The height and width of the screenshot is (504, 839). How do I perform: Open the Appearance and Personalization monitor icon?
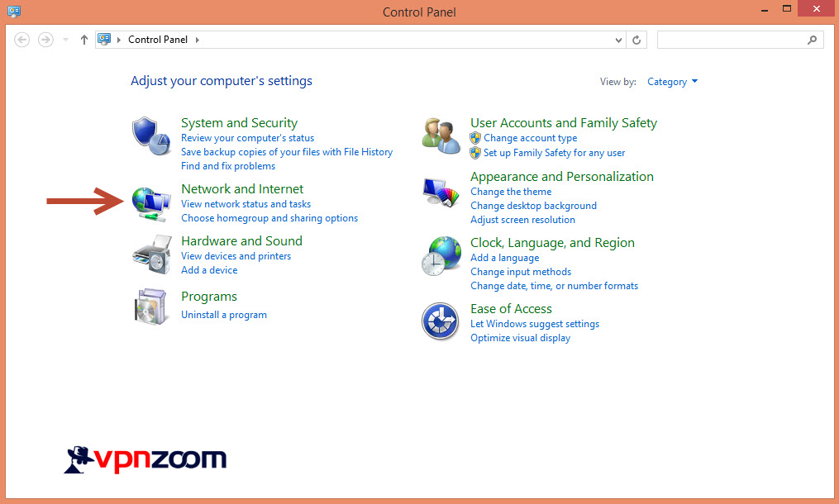click(x=441, y=192)
